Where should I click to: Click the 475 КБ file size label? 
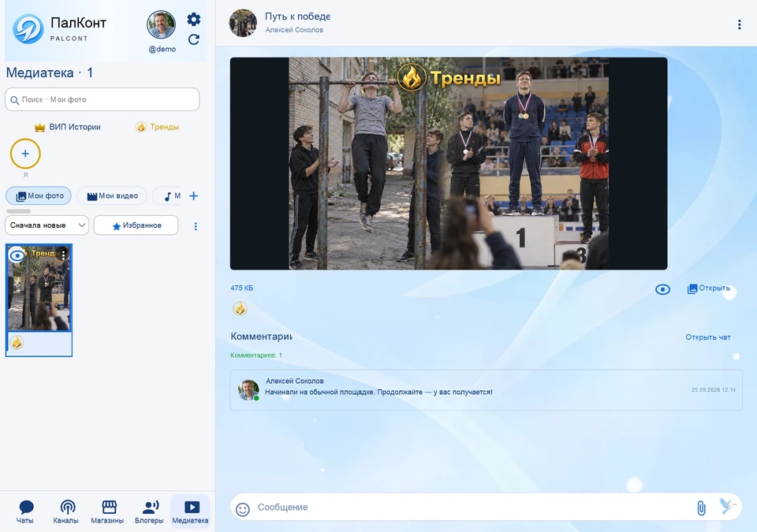click(242, 288)
